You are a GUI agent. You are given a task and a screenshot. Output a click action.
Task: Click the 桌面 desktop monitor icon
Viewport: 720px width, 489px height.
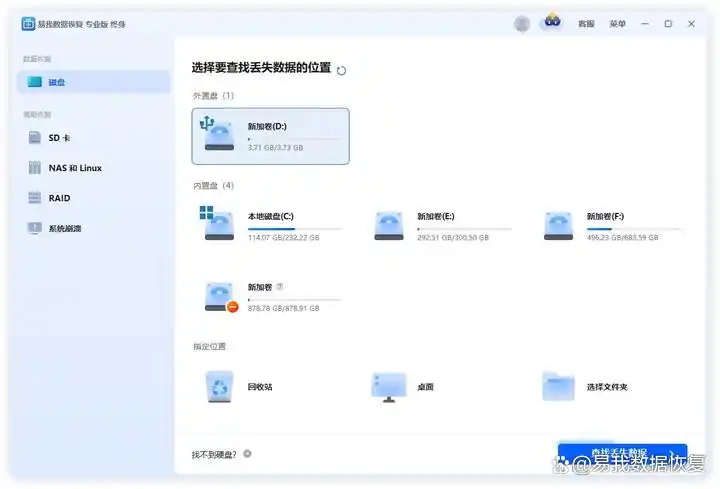point(389,387)
